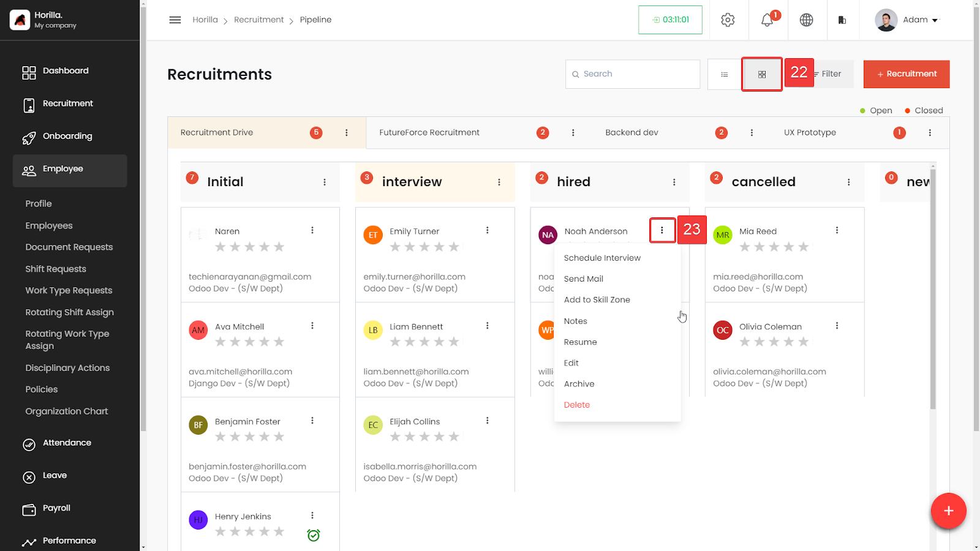
Task: Open the interview stage options menu
Action: [499, 182]
